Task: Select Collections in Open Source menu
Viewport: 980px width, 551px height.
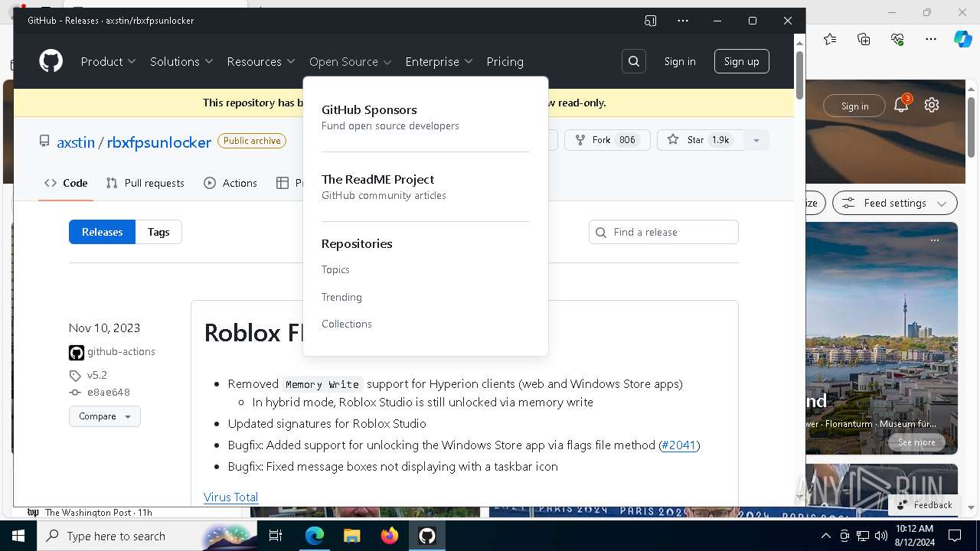Action: click(x=347, y=324)
